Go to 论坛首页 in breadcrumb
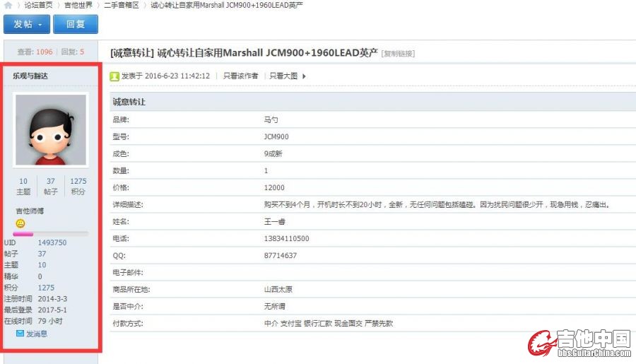The width and height of the screenshot is (636, 364). point(38,5)
